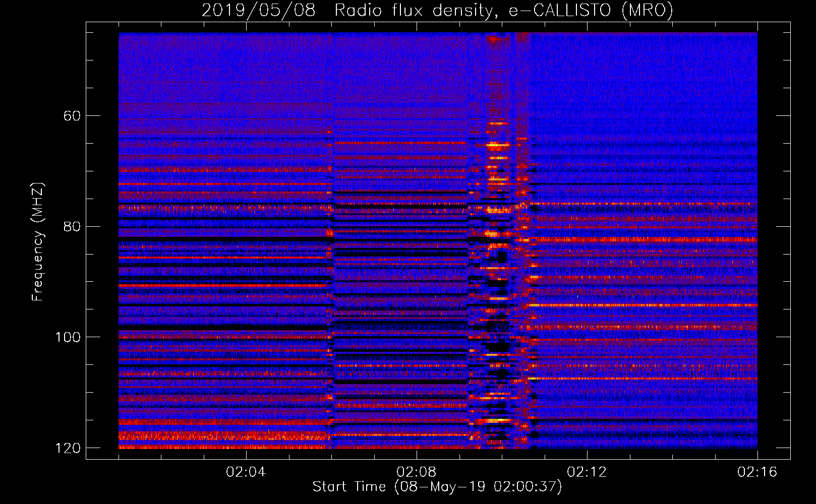This screenshot has width=816, height=504.
Task: Click the 02:04 time tick label
Action: (246, 472)
